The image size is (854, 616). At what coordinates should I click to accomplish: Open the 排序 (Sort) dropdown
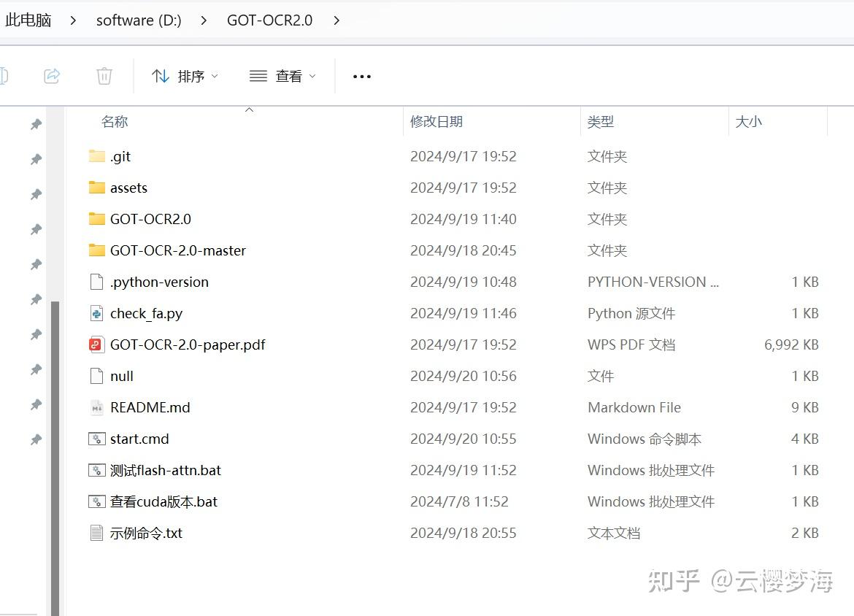pos(185,76)
